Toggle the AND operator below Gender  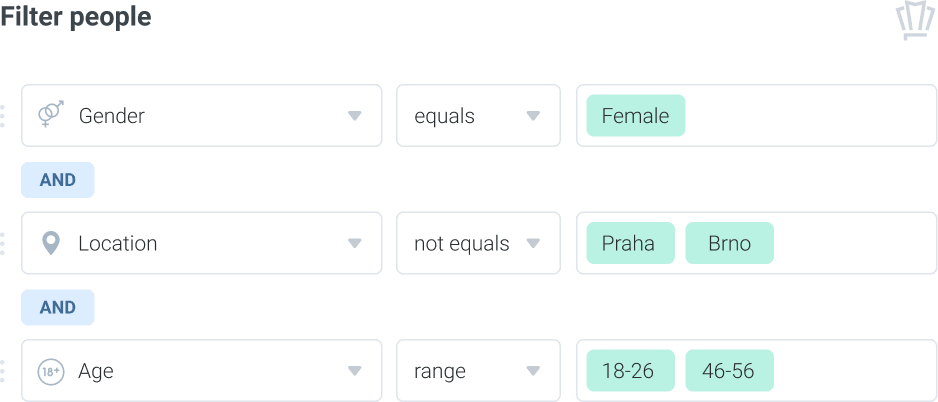pos(57,179)
